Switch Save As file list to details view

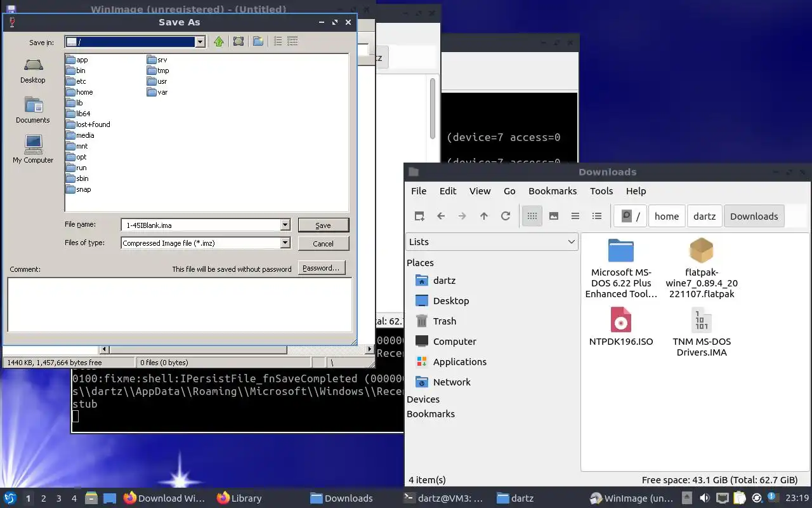tap(292, 41)
